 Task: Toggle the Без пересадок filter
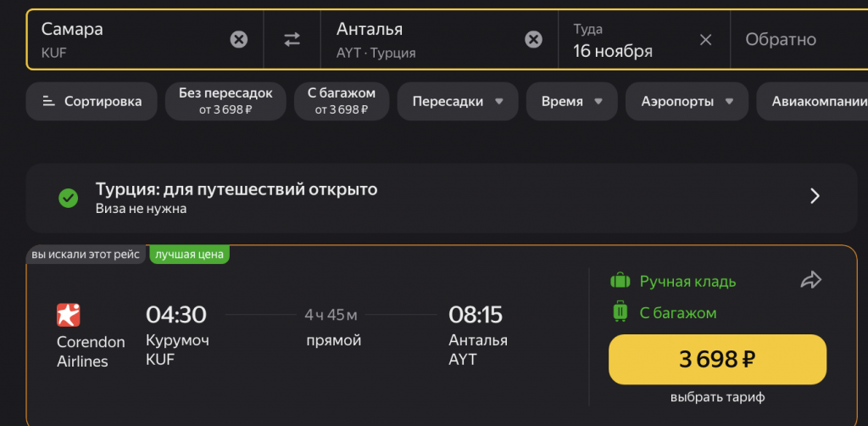pos(225,101)
